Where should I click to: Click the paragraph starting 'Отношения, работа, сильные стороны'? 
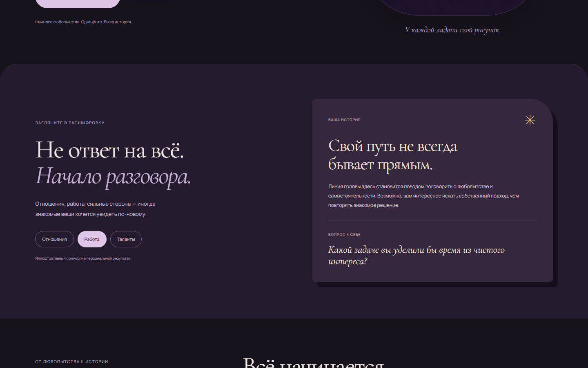(95, 209)
